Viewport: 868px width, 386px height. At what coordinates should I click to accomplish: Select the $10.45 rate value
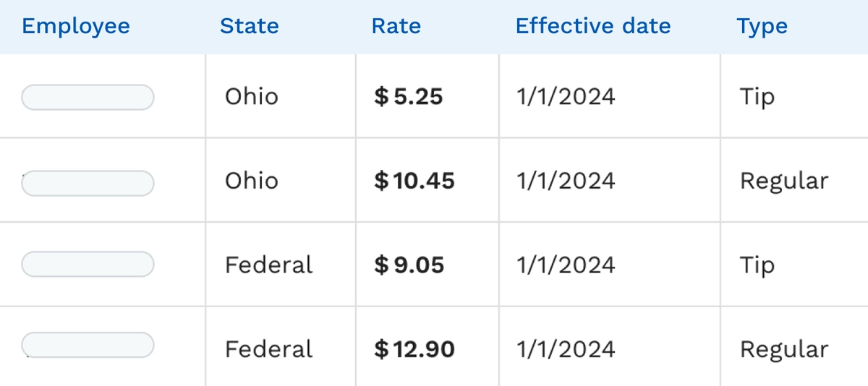414,181
